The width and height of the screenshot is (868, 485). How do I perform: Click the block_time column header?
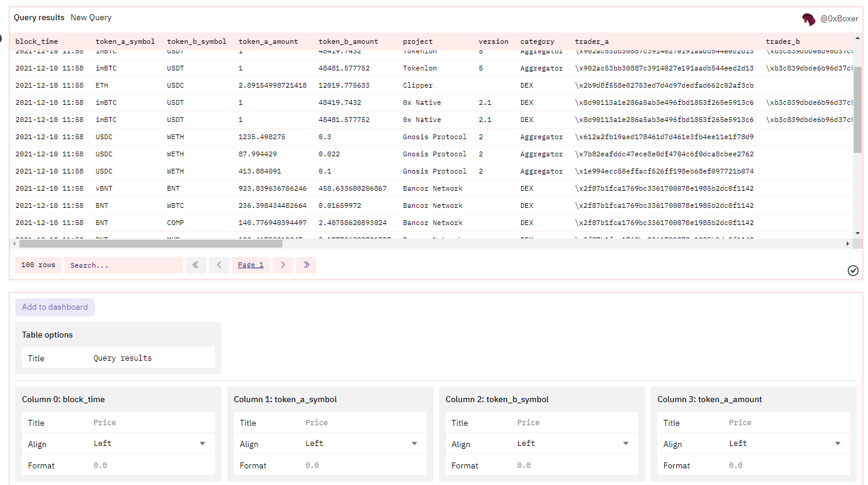tap(37, 41)
